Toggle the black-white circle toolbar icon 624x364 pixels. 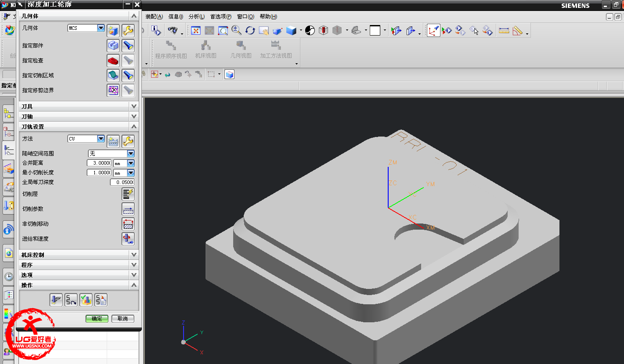[310, 30]
